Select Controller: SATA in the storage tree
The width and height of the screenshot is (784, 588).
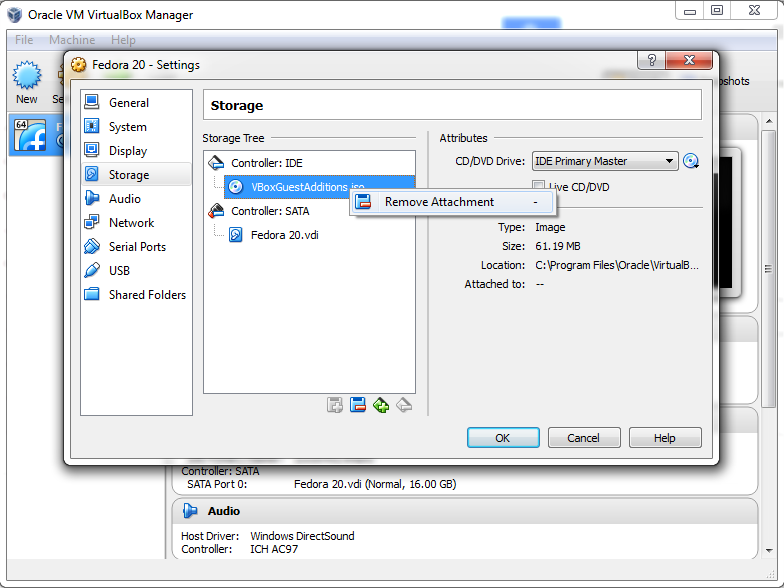pos(270,211)
